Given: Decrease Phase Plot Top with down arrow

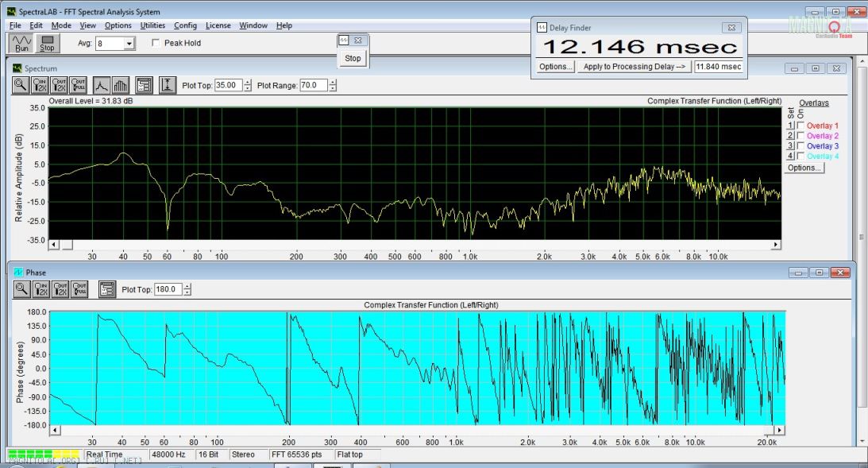Looking at the screenshot, I should click(187, 292).
